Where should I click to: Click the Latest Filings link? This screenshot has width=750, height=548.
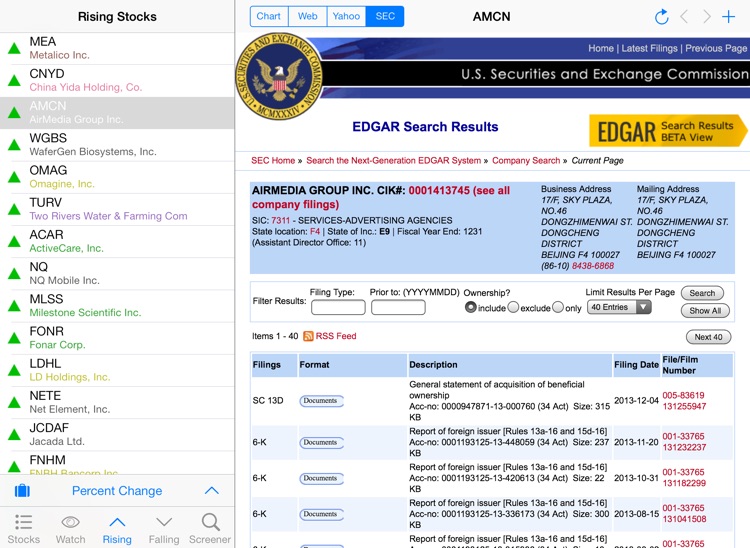(x=650, y=48)
